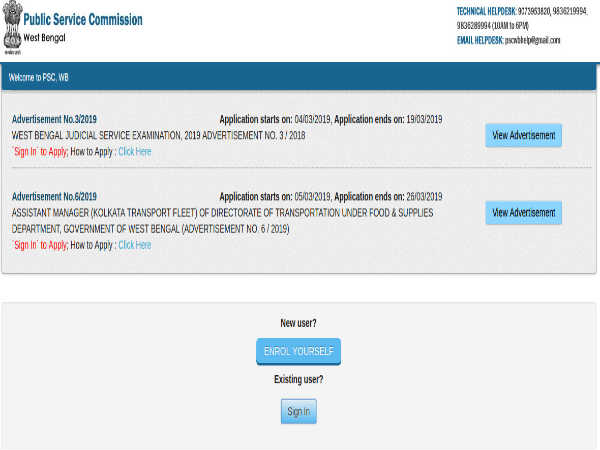
Task: Click the Public Service Commission title
Action: pos(82,20)
